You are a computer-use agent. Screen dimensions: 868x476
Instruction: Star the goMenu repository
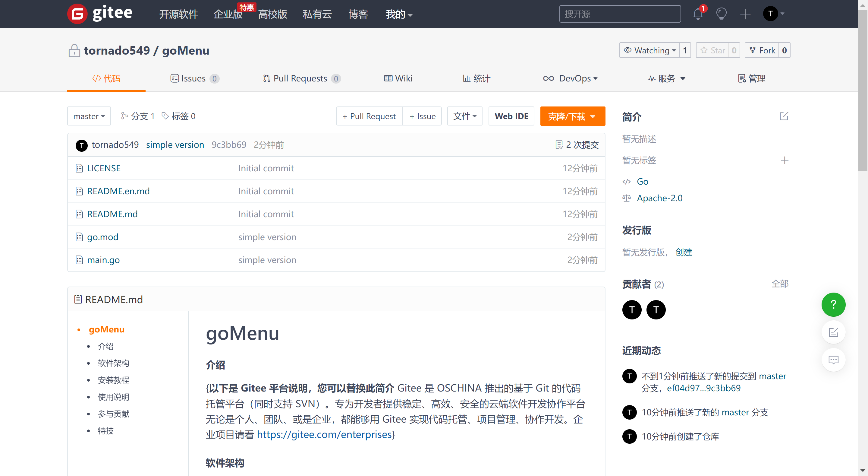click(x=712, y=50)
